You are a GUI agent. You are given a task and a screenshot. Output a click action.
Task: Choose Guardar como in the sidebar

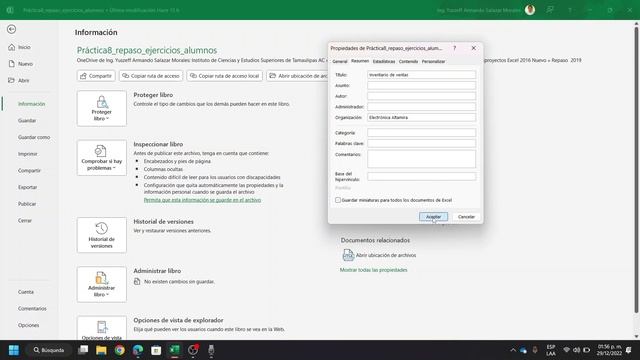coord(34,137)
